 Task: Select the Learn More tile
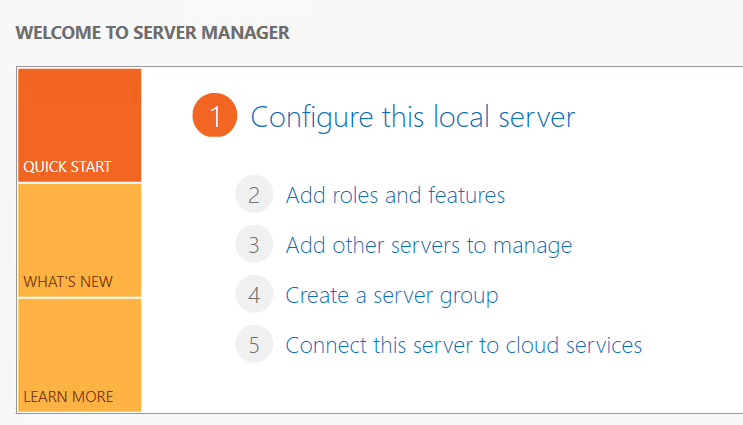coord(80,355)
